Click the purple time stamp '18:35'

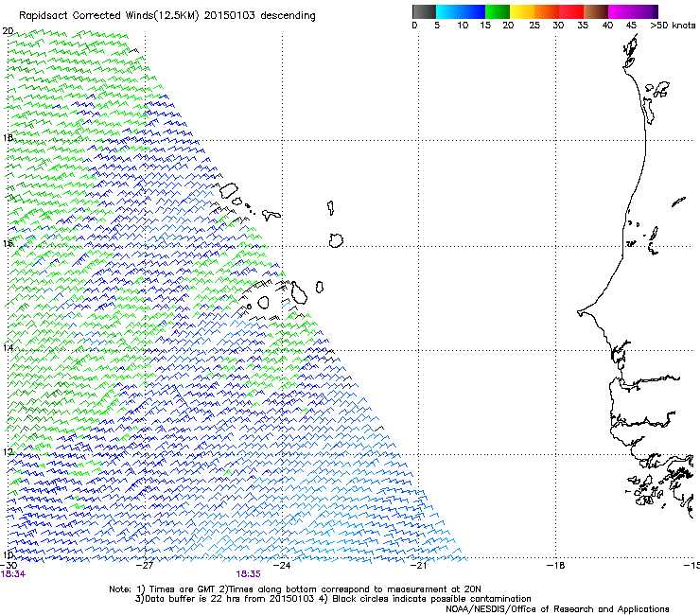click(x=248, y=574)
